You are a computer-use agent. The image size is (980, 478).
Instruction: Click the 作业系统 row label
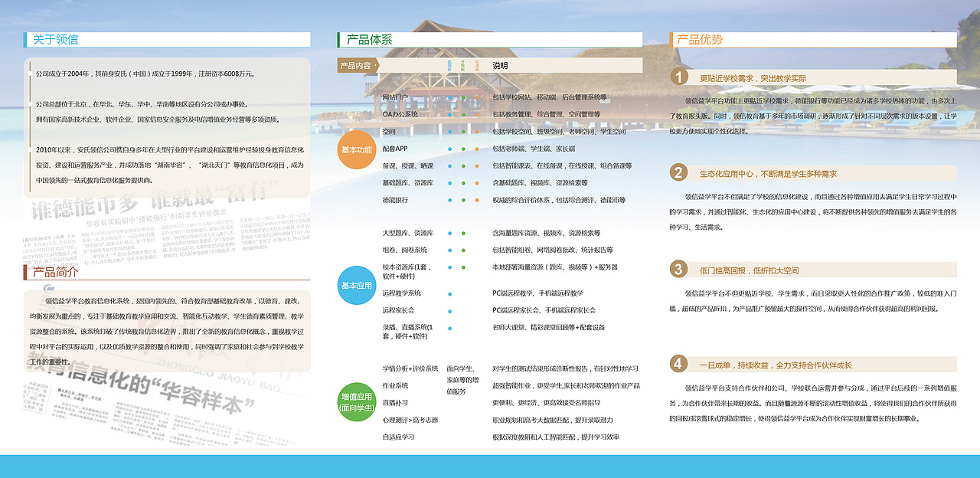tap(395, 385)
